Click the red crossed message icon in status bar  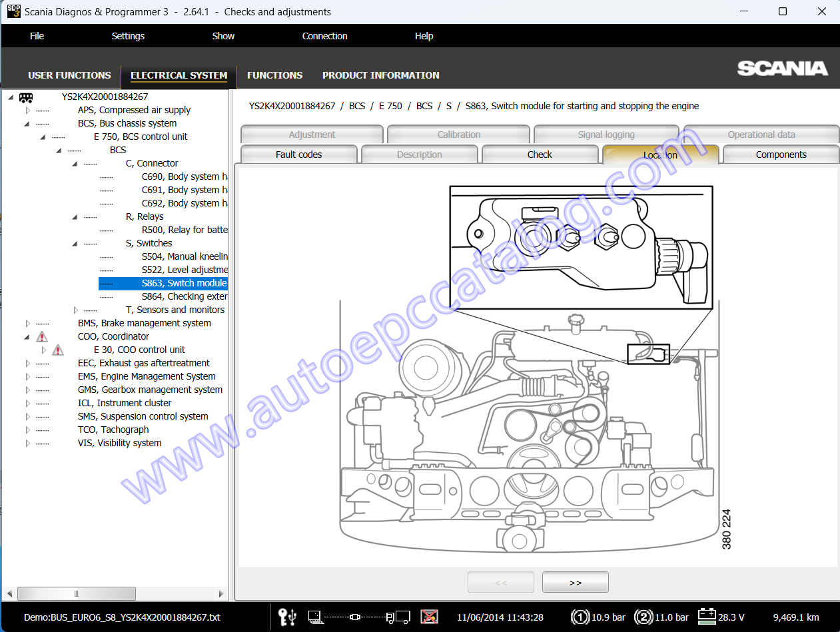point(430,617)
